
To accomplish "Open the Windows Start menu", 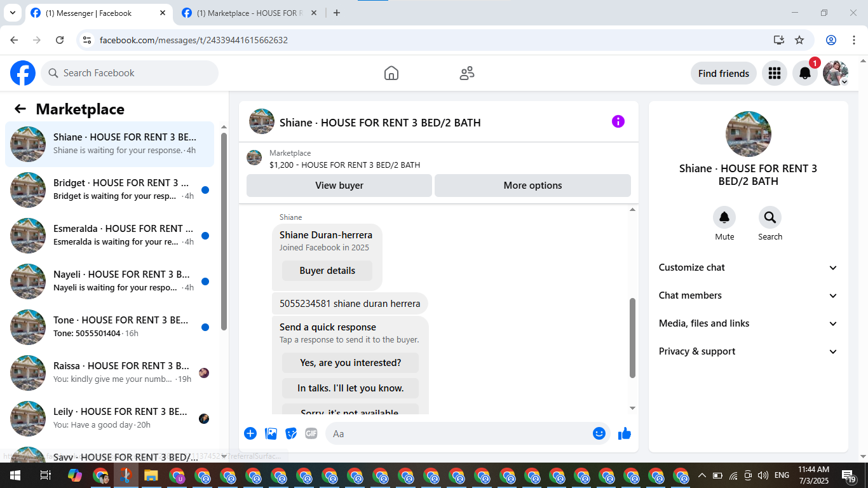I will 15,475.
